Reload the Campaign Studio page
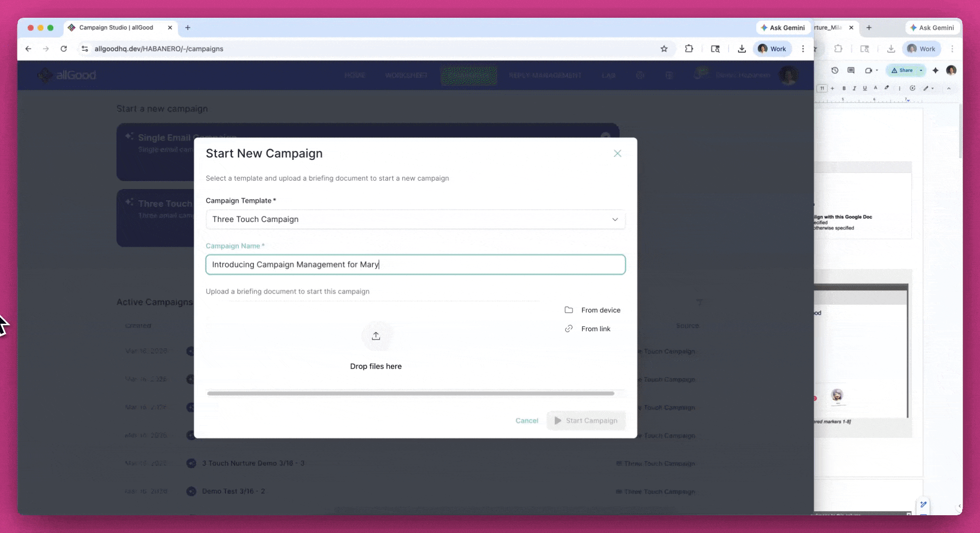This screenshot has width=980, height=533. 64,49
